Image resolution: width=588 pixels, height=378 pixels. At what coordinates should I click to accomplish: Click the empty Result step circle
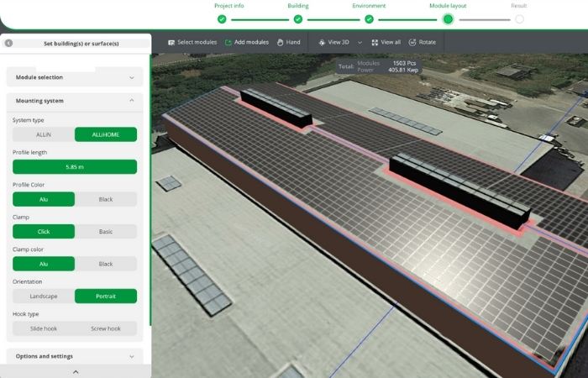[x=519, y=19]
